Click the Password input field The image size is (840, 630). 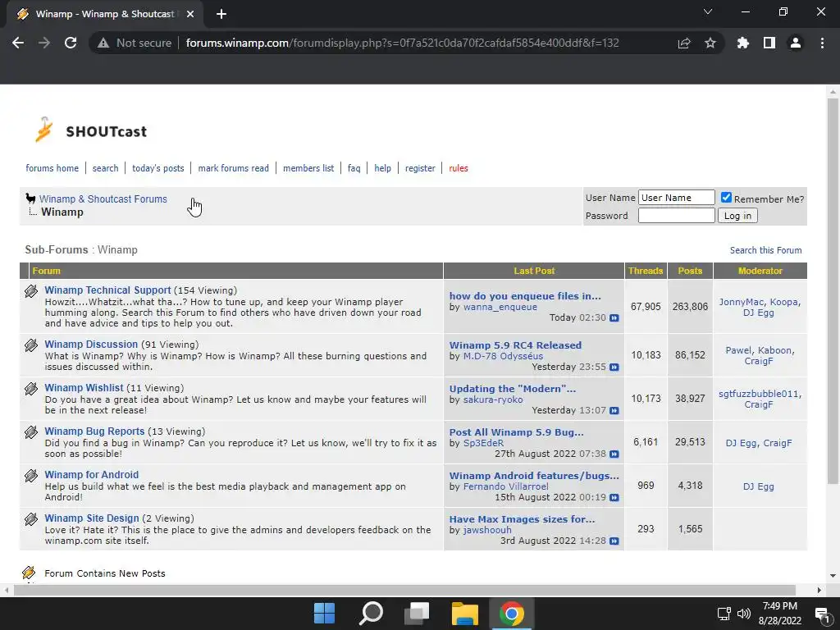pos(676,216)
